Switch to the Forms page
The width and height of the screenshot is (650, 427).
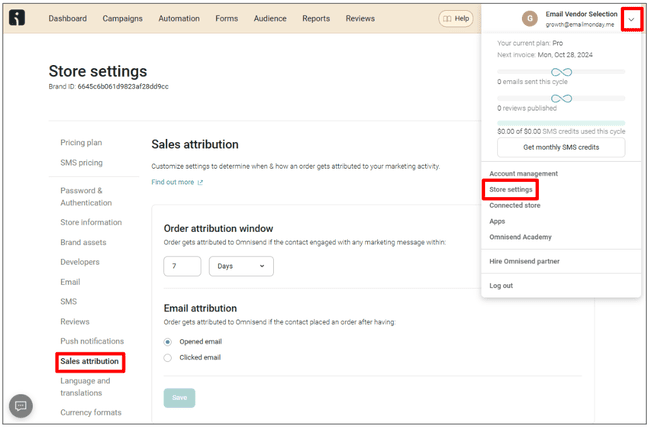pyautogui.click(x=227, y=19)
